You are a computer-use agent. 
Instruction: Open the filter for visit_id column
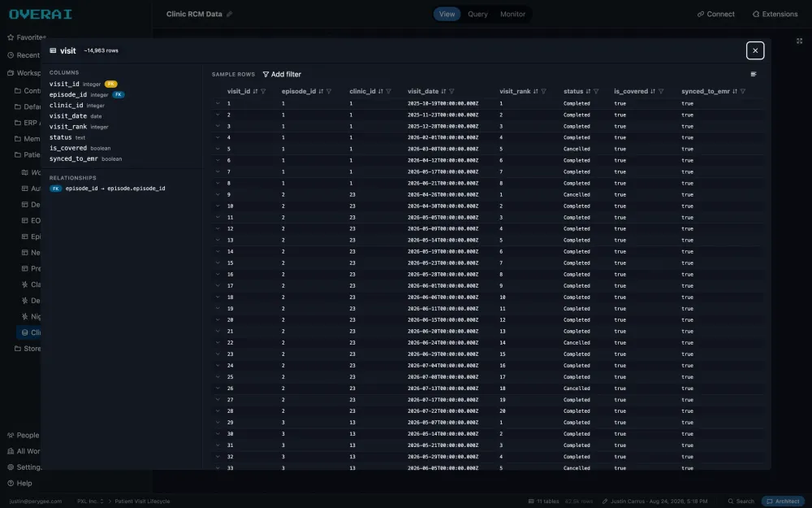264,91
